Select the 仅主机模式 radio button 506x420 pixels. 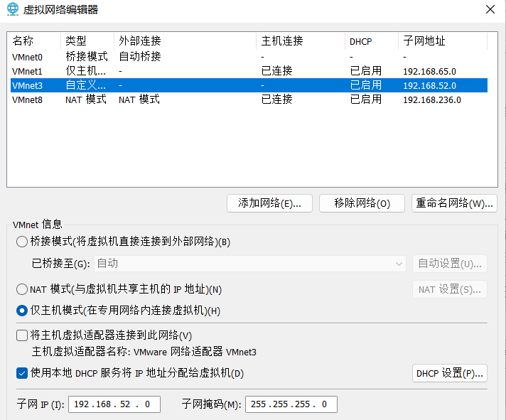click(x=22, y=311)
